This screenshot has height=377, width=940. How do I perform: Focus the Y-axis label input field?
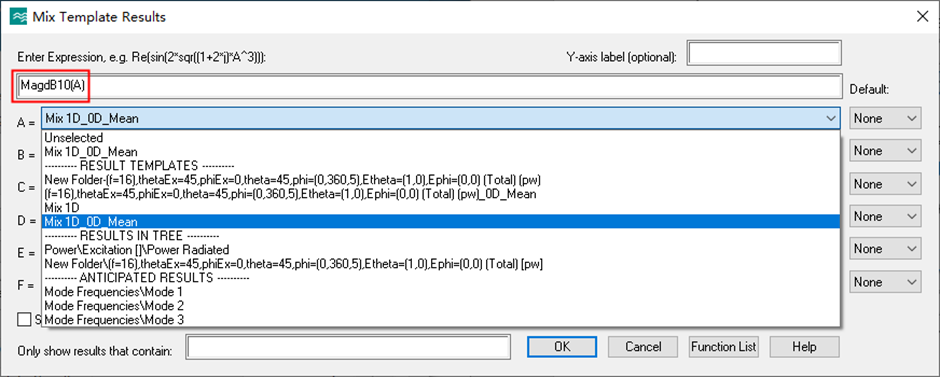(x=764, y=53)
